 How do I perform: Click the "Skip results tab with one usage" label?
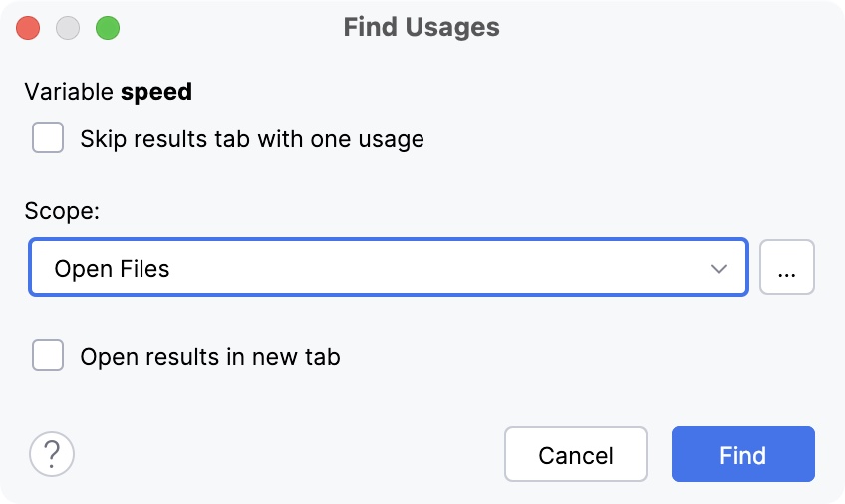click(x=252, y=139)
